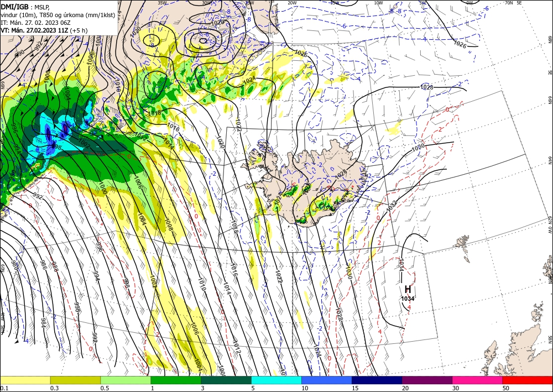Click the navy 15–20 mm legend swatch

tap(377, 380)
